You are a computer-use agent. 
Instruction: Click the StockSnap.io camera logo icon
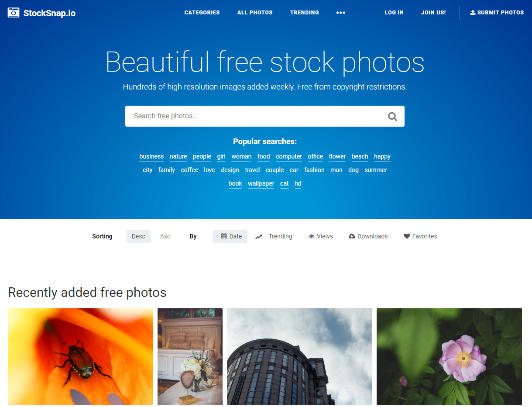click(14, 13)
